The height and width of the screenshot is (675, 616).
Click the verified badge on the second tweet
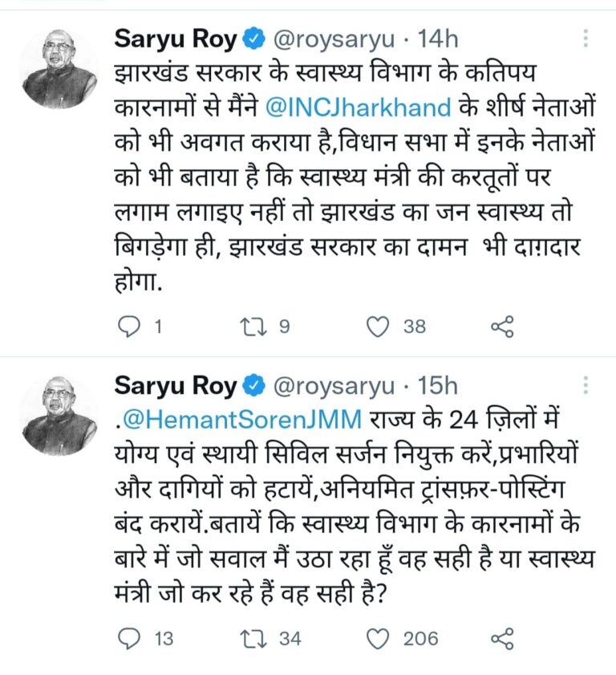pyautogui.click(x=255, y=386)
